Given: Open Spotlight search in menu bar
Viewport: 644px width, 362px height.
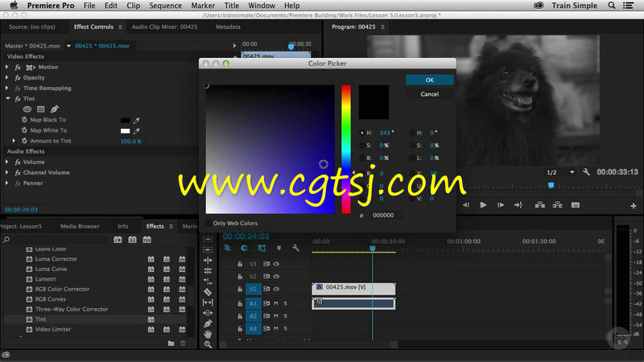Looking at the screenshot, I should [612, 6].
